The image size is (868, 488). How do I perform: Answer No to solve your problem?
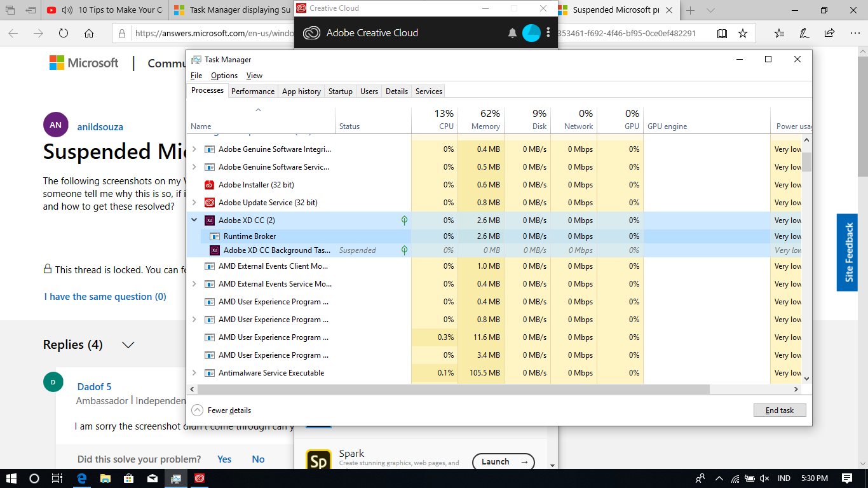258,459
